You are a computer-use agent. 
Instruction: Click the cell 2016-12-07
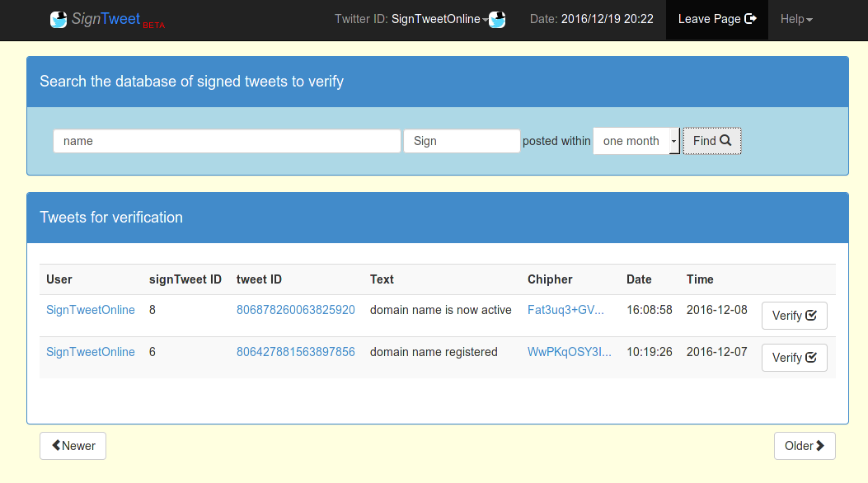[x=717, y=352]
